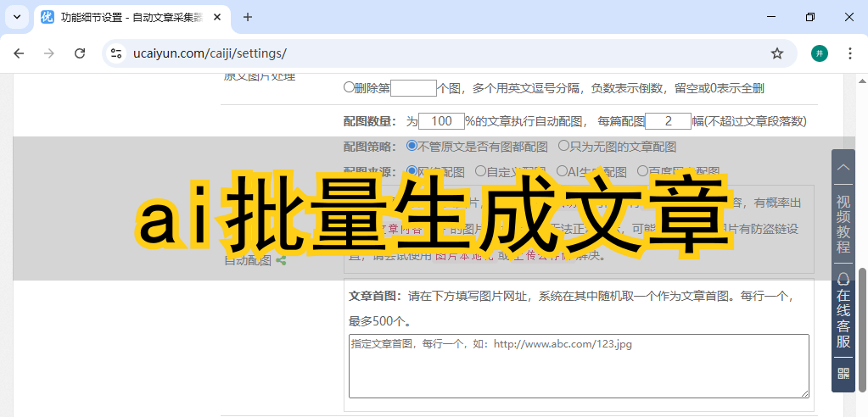
Task: Select 只为无图的文章配图 radio option
Action: pos(563,146)
